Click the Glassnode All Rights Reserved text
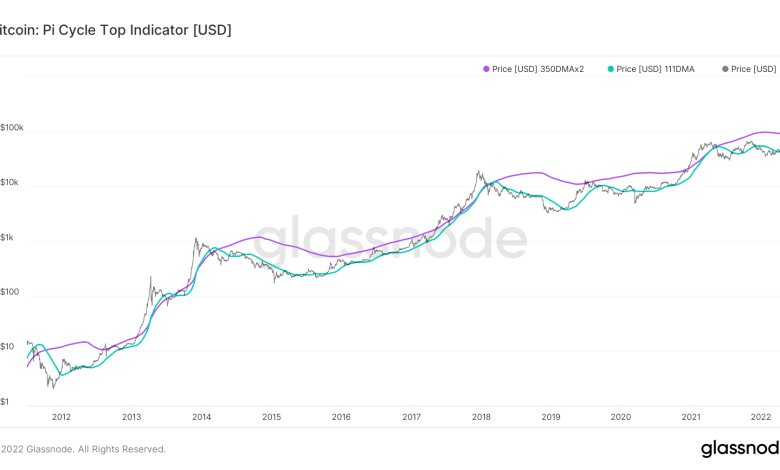The image size is (780, 470). tap(83, 449)
